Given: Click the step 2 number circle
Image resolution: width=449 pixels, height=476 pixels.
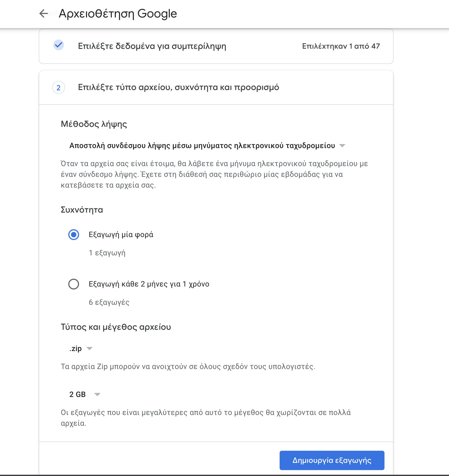Looking at the screenshot, I should click(x=58, y=88).
